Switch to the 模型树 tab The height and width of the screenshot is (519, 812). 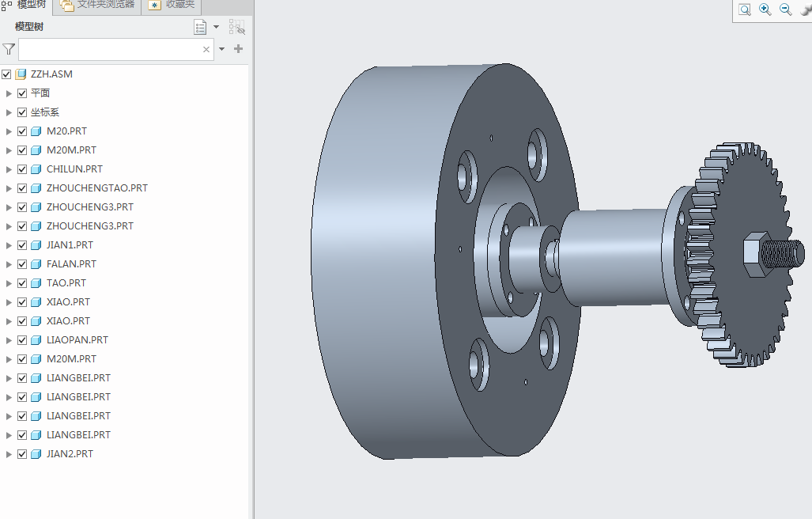[x=26, y=6]
